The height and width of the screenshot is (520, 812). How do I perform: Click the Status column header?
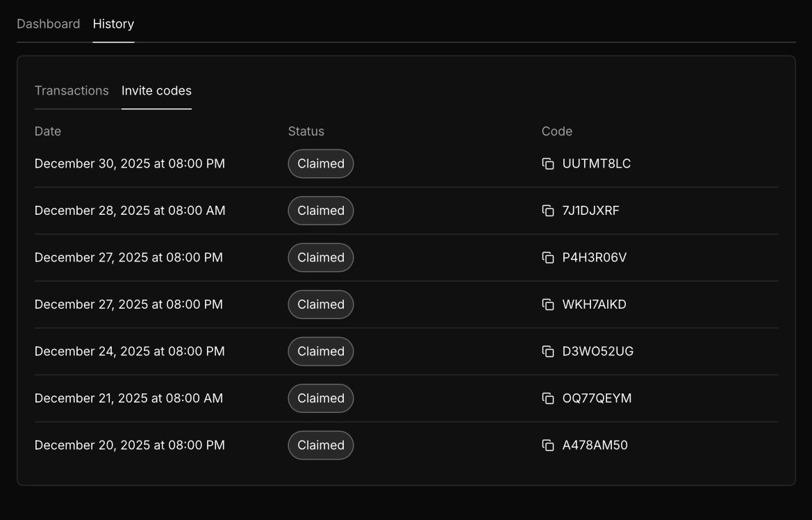[306, 131]
